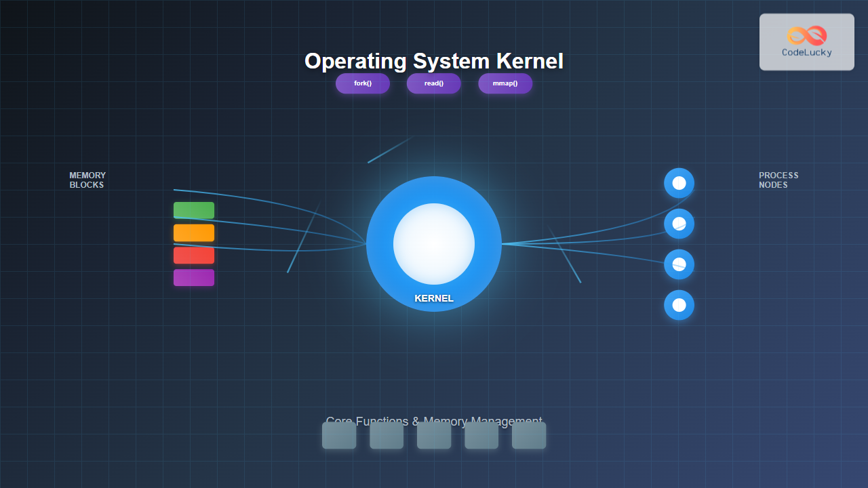This screenshot has width=868, height=488.
Task: Click the fork() system call pill
Action: 363,83
